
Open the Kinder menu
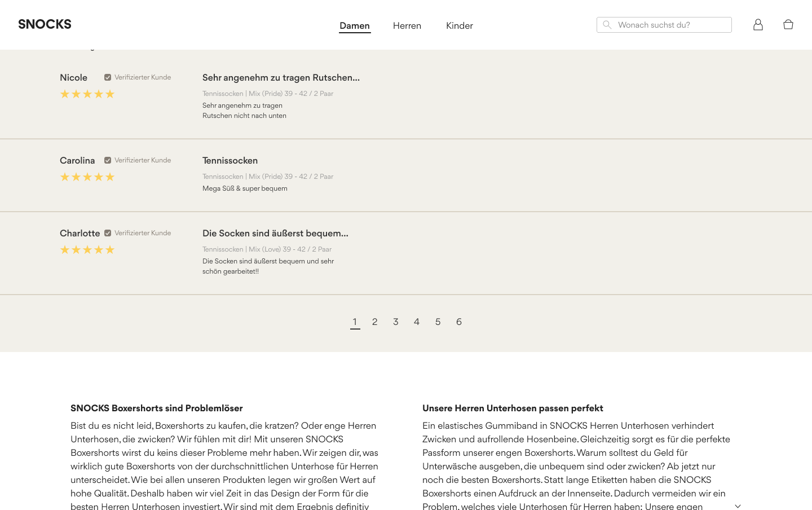tap(460, 25)
